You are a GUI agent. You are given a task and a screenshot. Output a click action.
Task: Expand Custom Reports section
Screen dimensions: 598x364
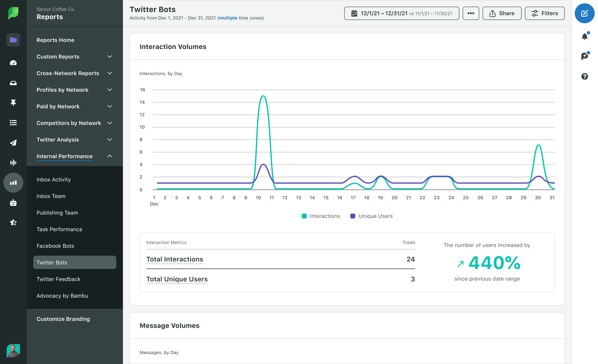74,56
